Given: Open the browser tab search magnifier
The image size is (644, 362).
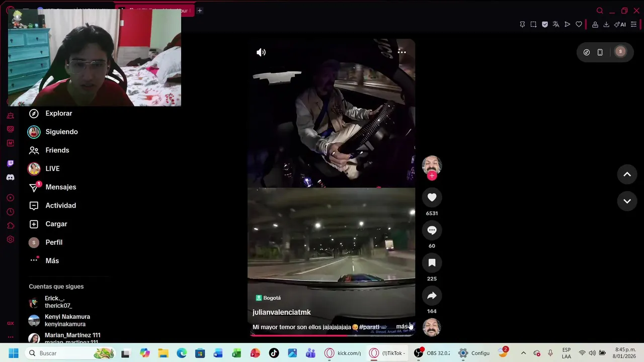Looking at the screenshot, I should 600,11.
